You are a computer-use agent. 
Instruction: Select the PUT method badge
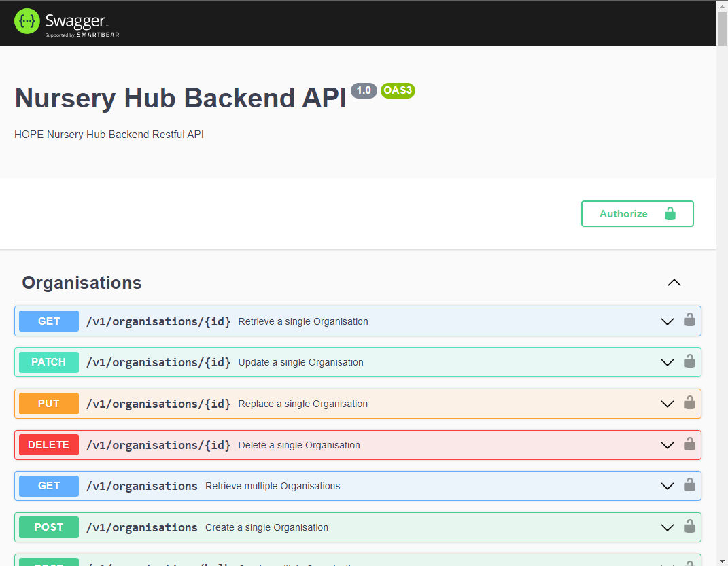(x=48, y=403)
